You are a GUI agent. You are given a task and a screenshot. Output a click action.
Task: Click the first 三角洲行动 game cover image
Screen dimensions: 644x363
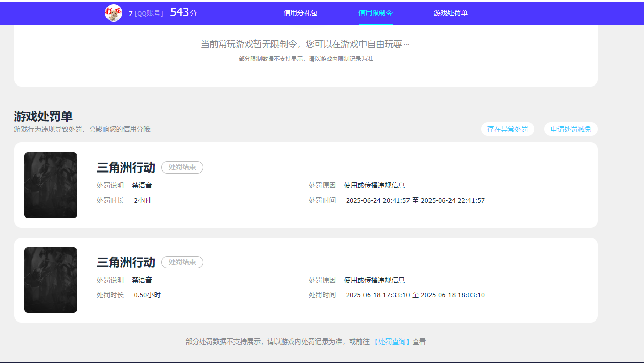click(x=50, y=185)
